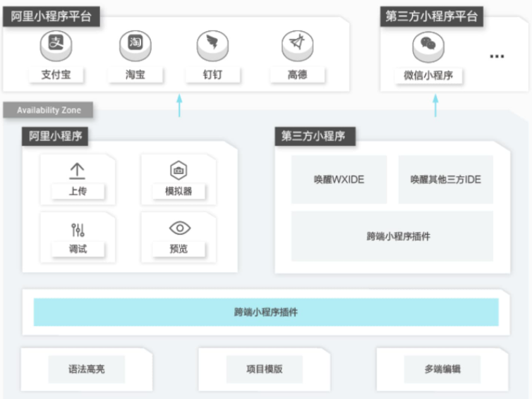Click the 预览 label
Image resolution: width=532 pixels, height=399 pixels.
point(179,249)
